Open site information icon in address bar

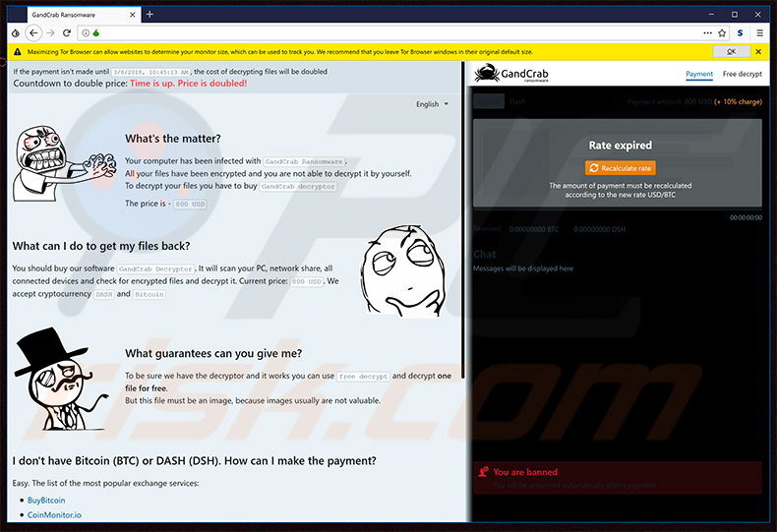[86, 33]
